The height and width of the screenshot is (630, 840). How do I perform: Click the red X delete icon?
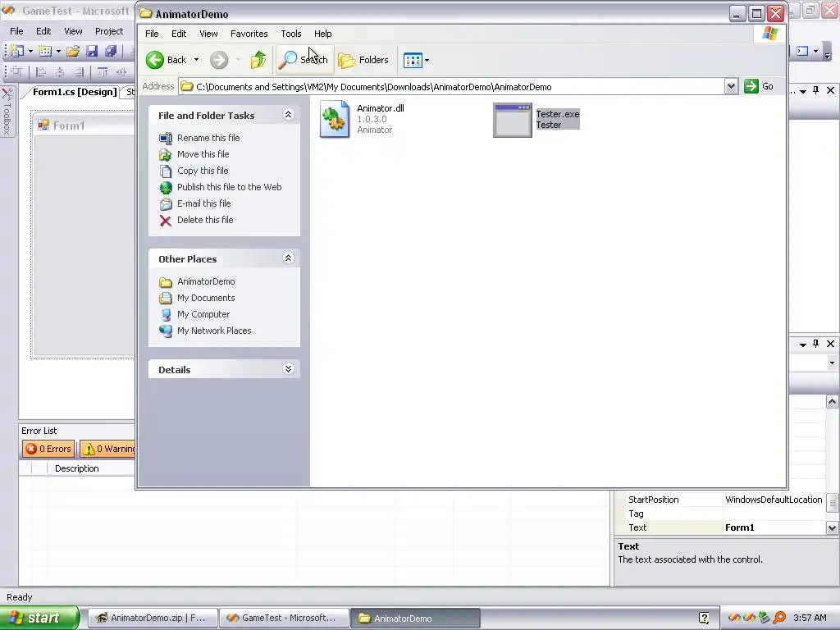click(166, 221)
